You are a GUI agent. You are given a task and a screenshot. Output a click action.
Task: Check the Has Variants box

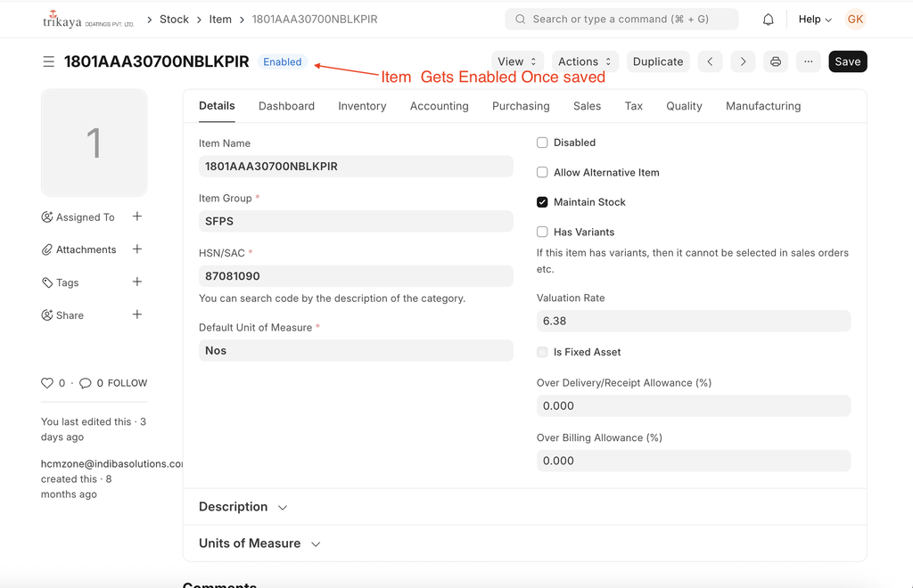542,232
